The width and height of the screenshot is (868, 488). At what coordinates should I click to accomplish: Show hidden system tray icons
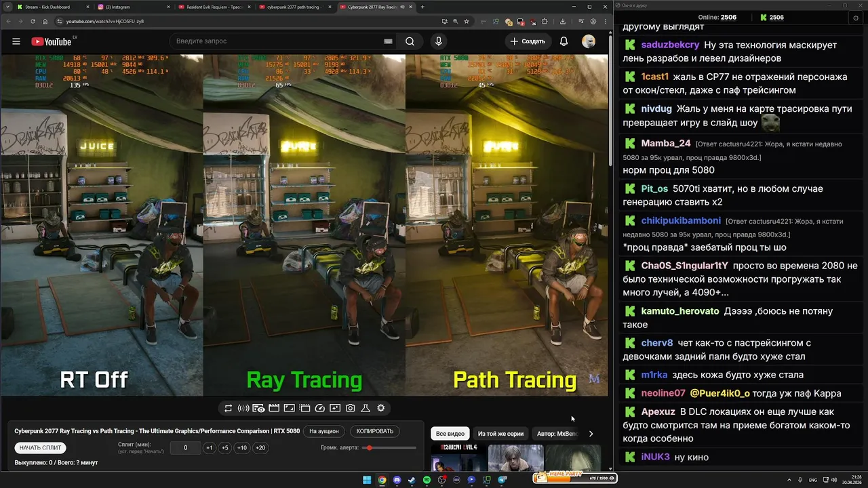click(x=789, y=480)
